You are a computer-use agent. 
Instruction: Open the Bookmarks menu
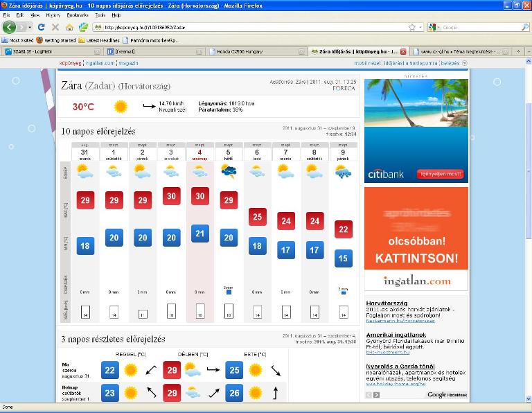(77, 15)
